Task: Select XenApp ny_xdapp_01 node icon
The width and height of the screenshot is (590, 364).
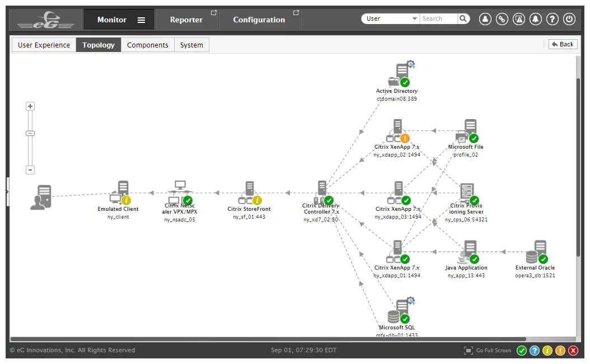Action: [398, 252]
